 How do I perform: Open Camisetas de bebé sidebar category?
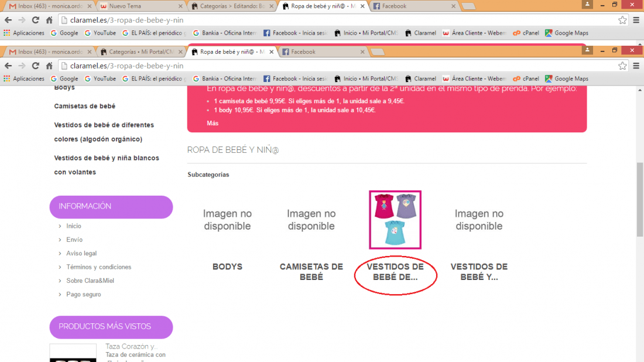tap(85, 106)
